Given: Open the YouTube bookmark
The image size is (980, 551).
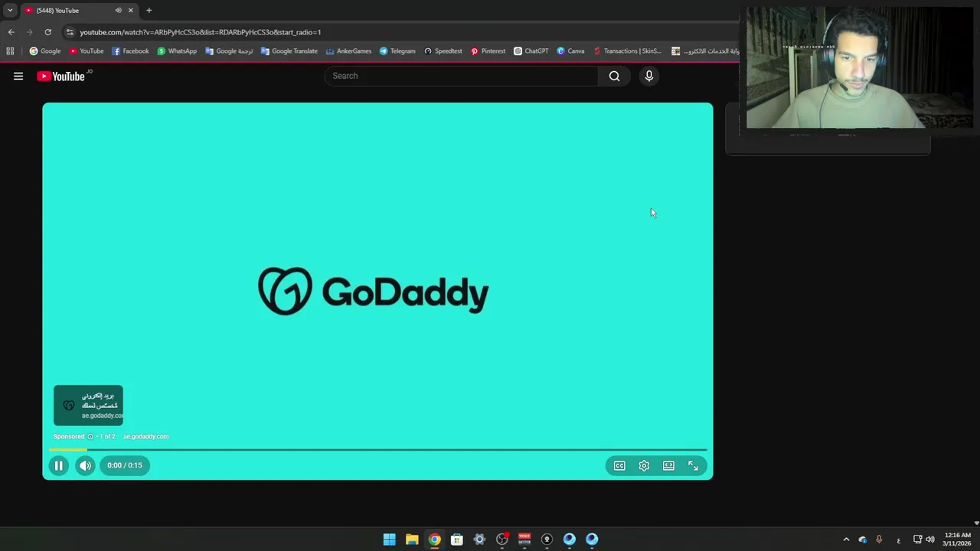Looking at the screenshot, I should [87, 51].
